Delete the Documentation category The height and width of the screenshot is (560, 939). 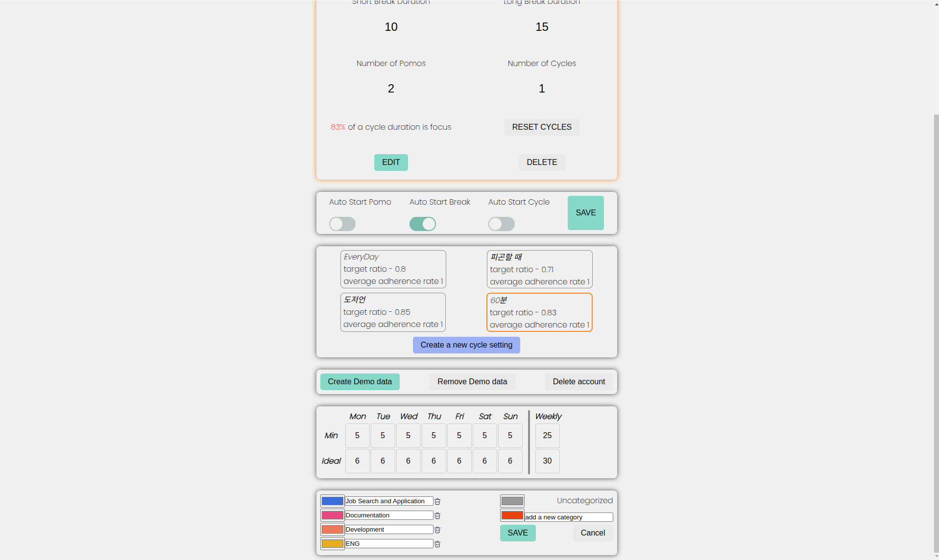click(x=437, y=515)
